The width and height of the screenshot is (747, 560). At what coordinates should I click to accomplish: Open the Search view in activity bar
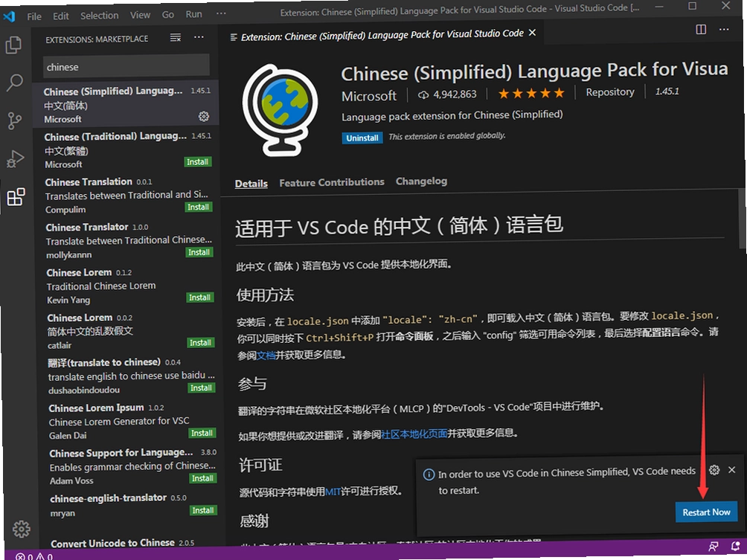(x=14, y=83)
